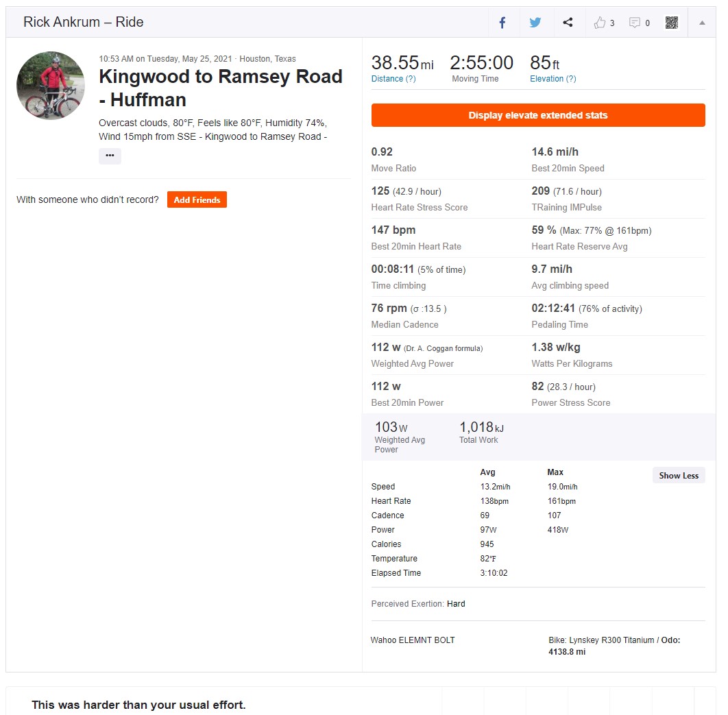Click Show Less to collapse stats
728x715 pixels.
(x=679, y=476)
